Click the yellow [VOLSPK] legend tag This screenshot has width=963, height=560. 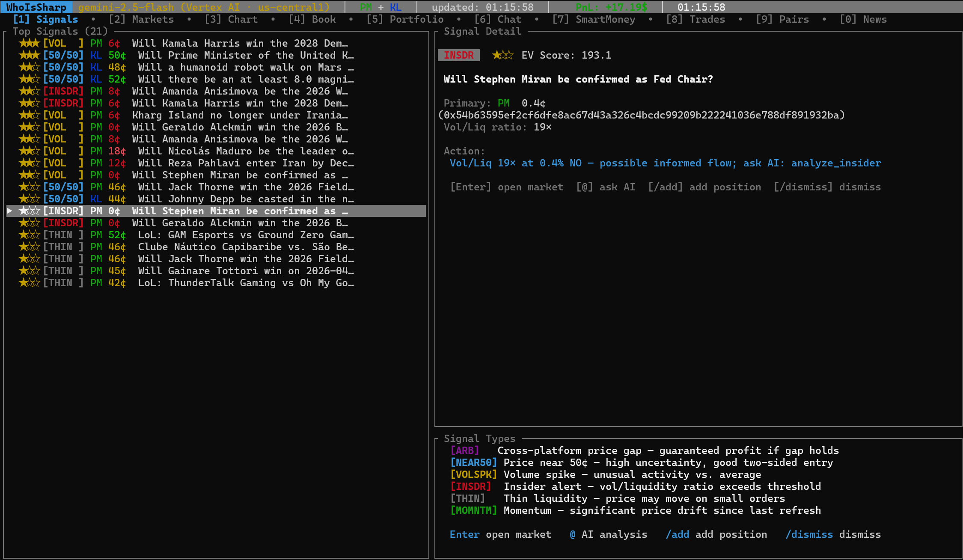pyautogui.click(x=473, y=474)
